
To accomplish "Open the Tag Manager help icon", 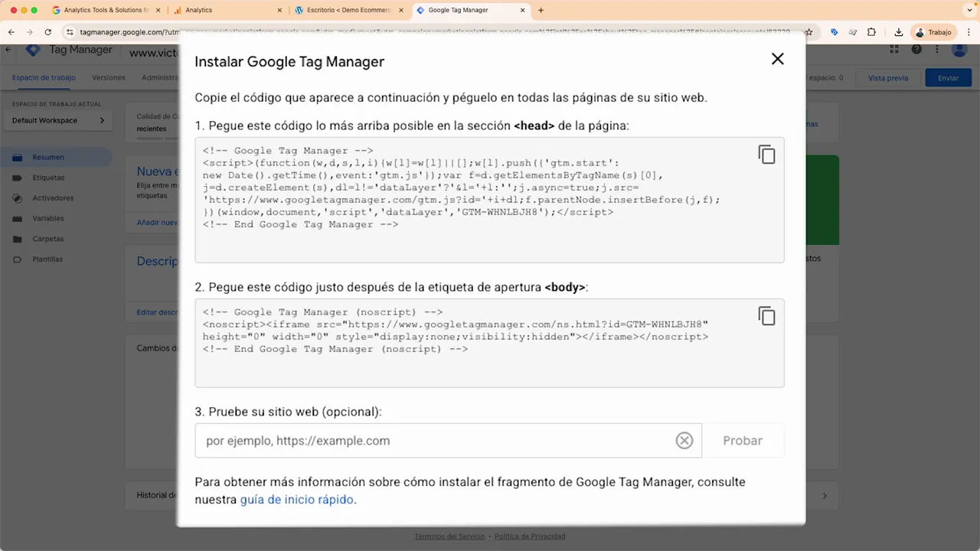I will pyautogui.click(x=916, y=49).
